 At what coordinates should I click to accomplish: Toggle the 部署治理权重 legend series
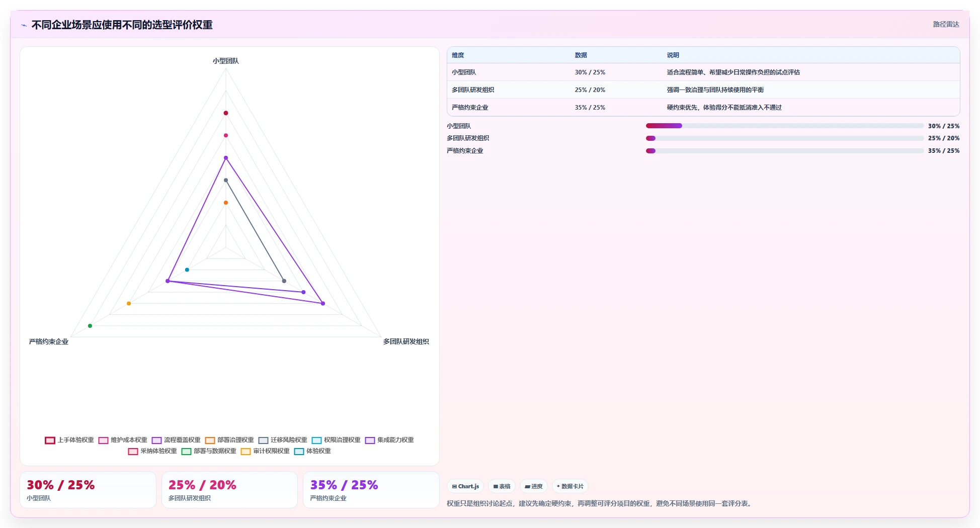[229, 440]
